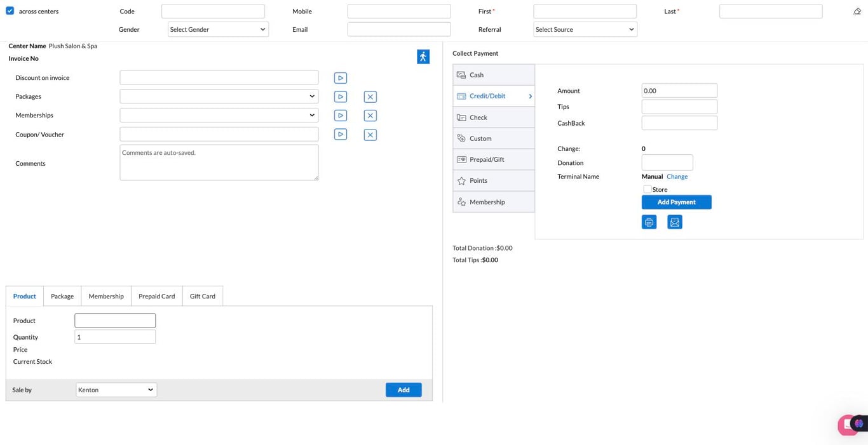Click the Plush Salon & Spa center name
Screen dimensions: 868x445
point(73,46)
